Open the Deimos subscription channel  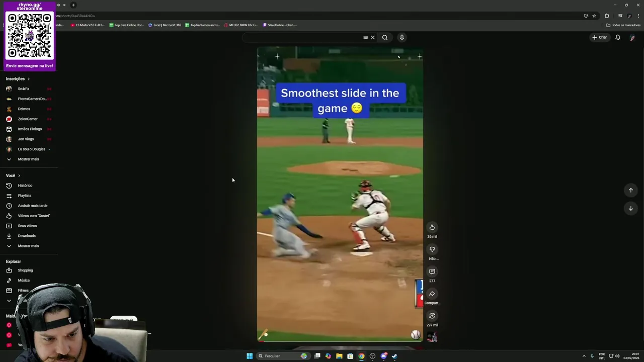[28, 109]
